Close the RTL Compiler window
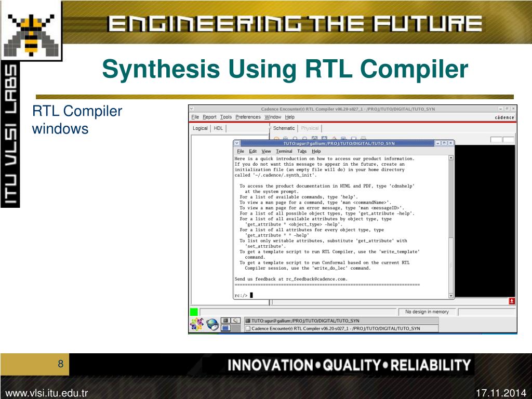 513,109
